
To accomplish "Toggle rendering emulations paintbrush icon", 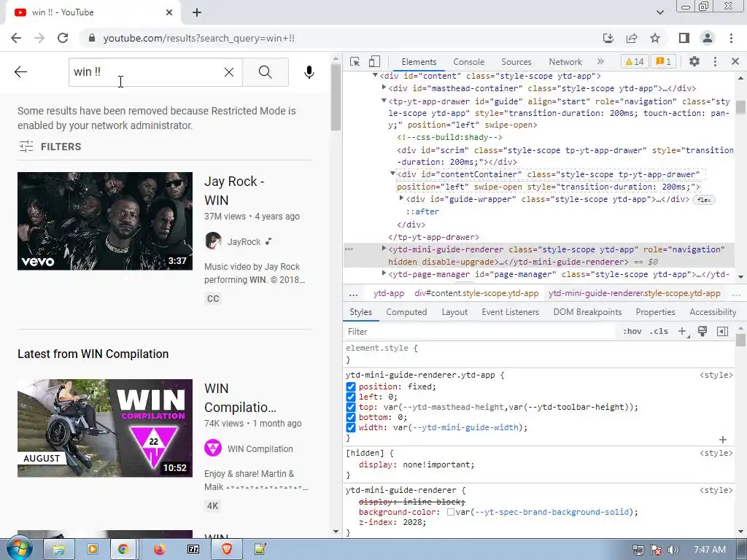I will (703, 332).
